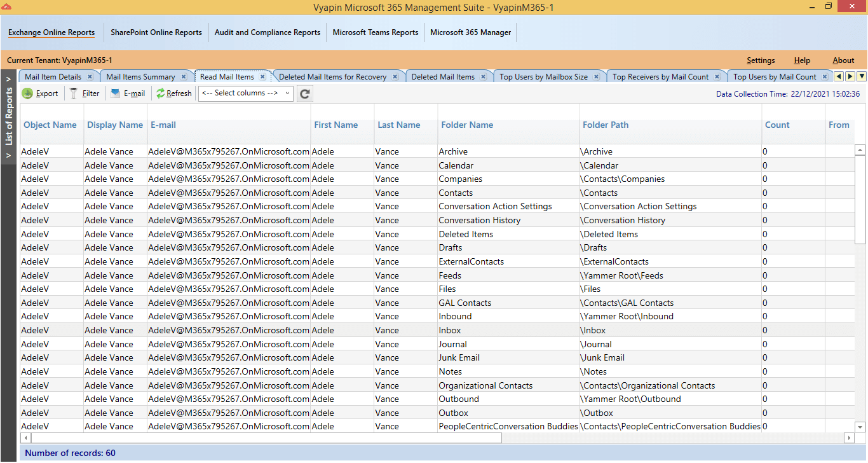Open the Deleted Mail Items for Recovery tab

click(333, 77)
